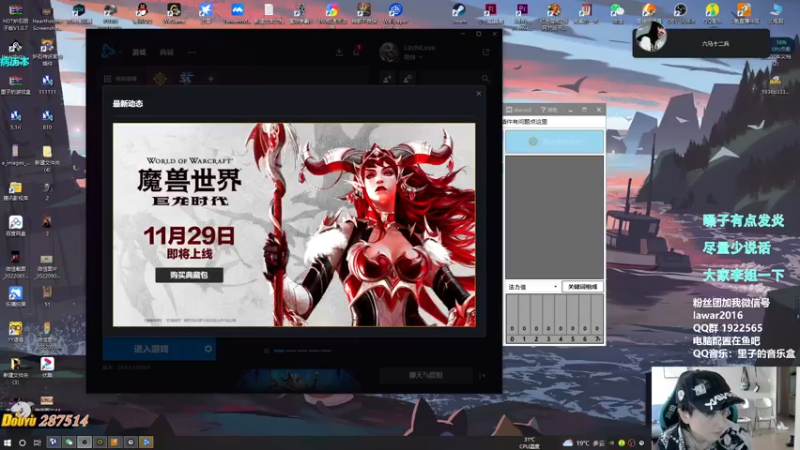Open the Wallpaper Engine desktop shortcut

pos(395,13)
